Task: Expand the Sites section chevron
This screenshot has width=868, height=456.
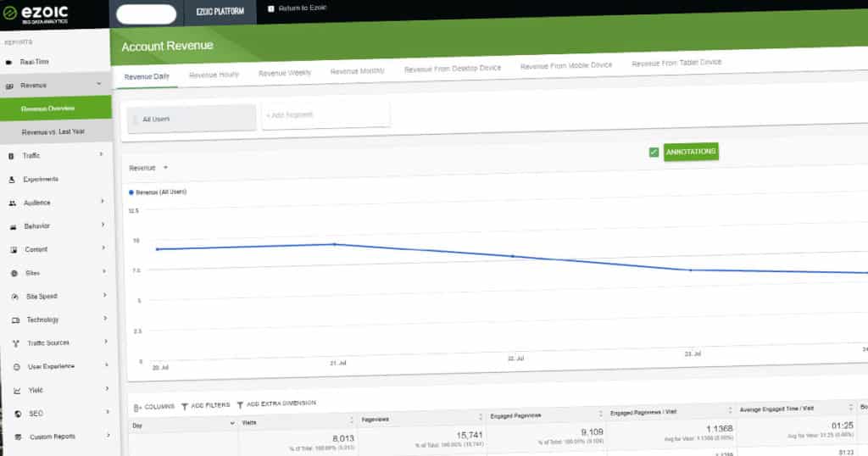Action: [x=104, y=272]
